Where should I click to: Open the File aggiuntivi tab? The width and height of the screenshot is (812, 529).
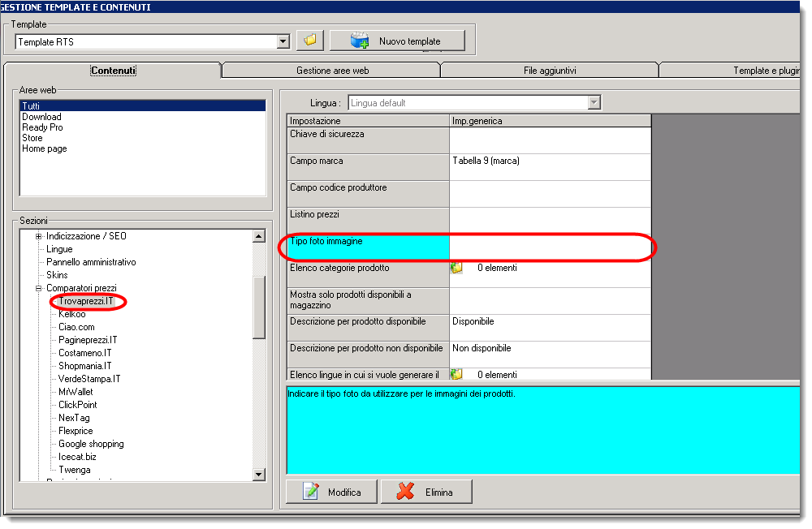coord(550,71)
